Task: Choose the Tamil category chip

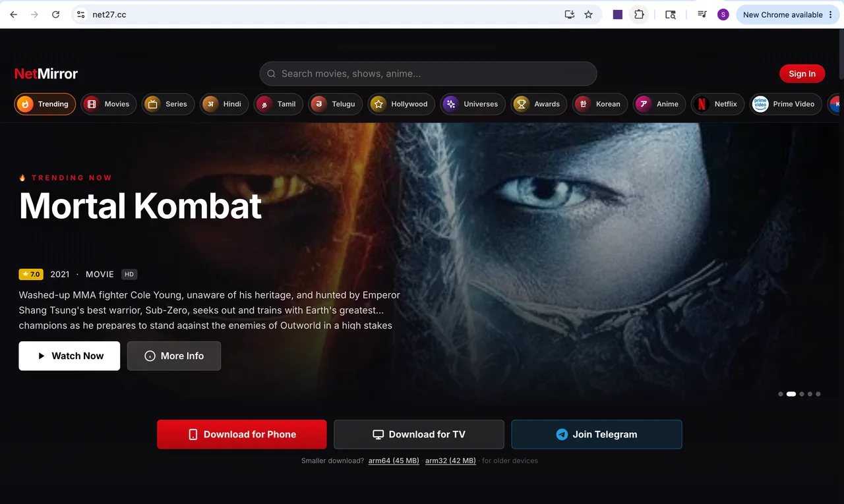Action: (278, 104)
